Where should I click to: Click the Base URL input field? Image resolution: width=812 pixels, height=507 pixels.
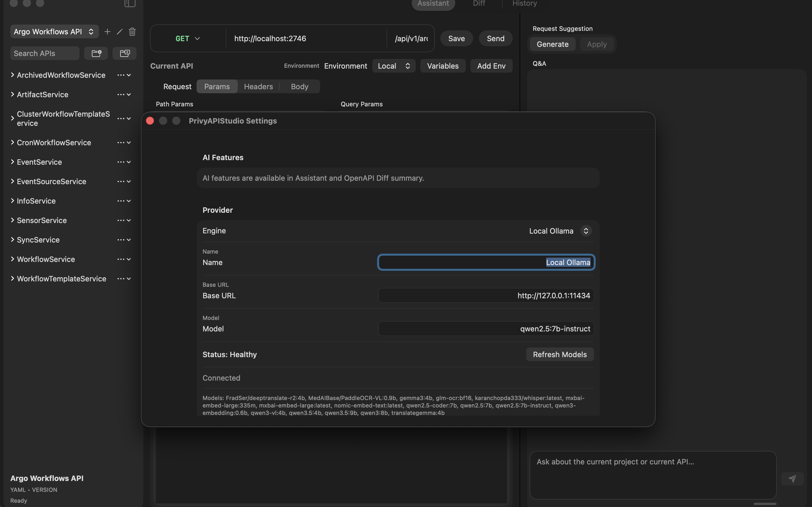[x=486, y=295]
